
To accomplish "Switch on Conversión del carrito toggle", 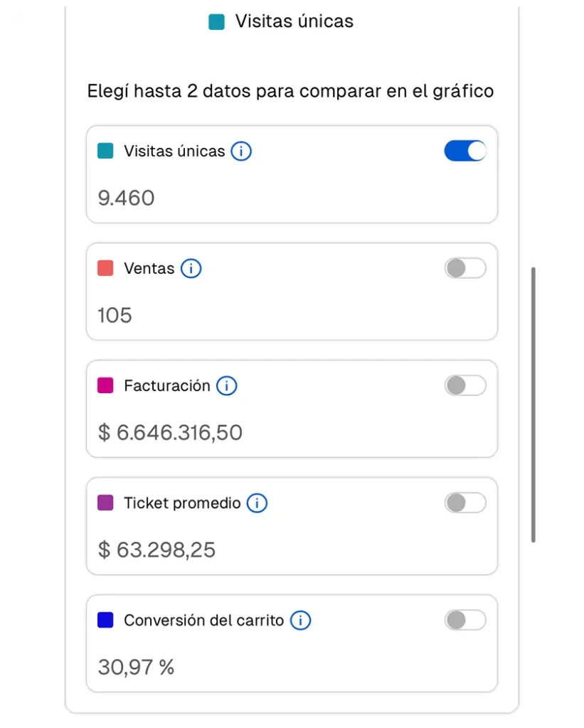I will pos(465,620).
